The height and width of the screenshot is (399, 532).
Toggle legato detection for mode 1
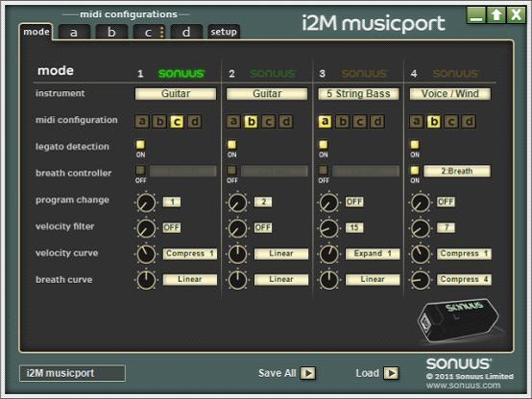tap(140, 145)
